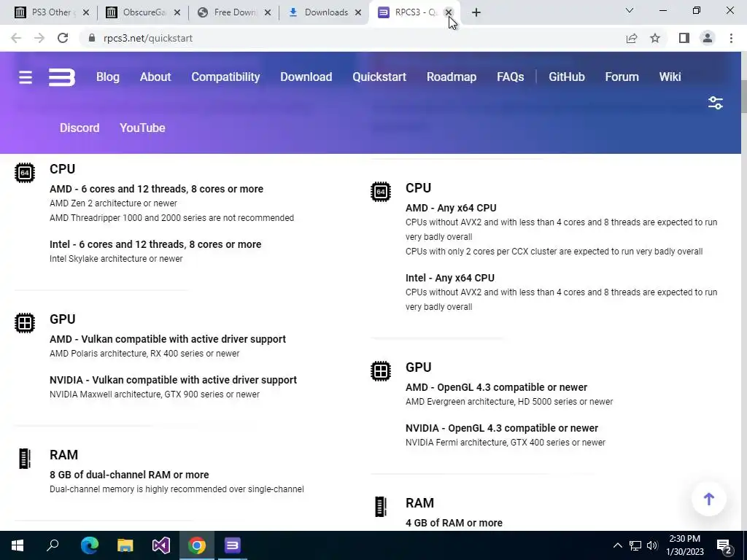Image resolution: width=747 pixels, height=560 pixels.
Task: Open the GitHub link
Action: coord(566,77)
